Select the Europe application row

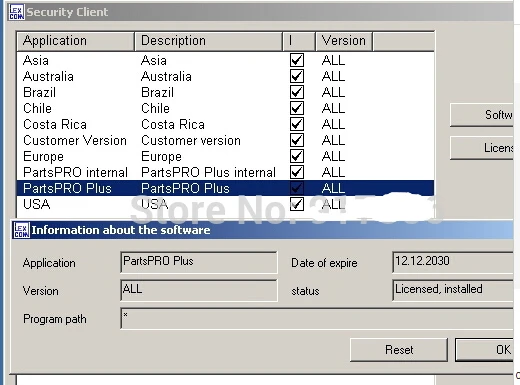[x=225, y=156]
